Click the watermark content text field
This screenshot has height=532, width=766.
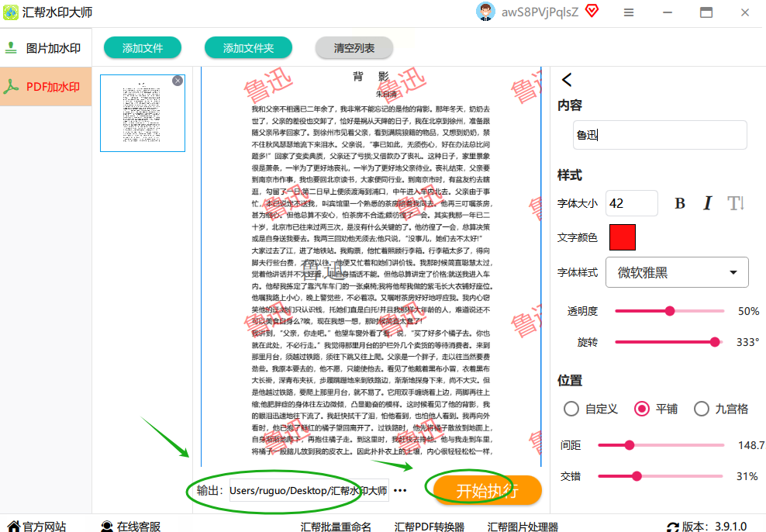click(x=660, y=135)
